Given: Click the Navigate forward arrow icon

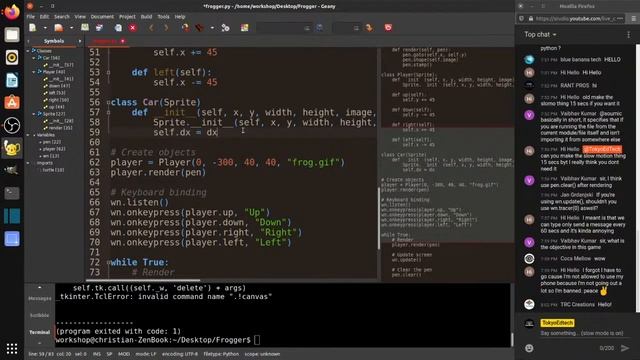Looking at the screenshot, I should point(166,28).
